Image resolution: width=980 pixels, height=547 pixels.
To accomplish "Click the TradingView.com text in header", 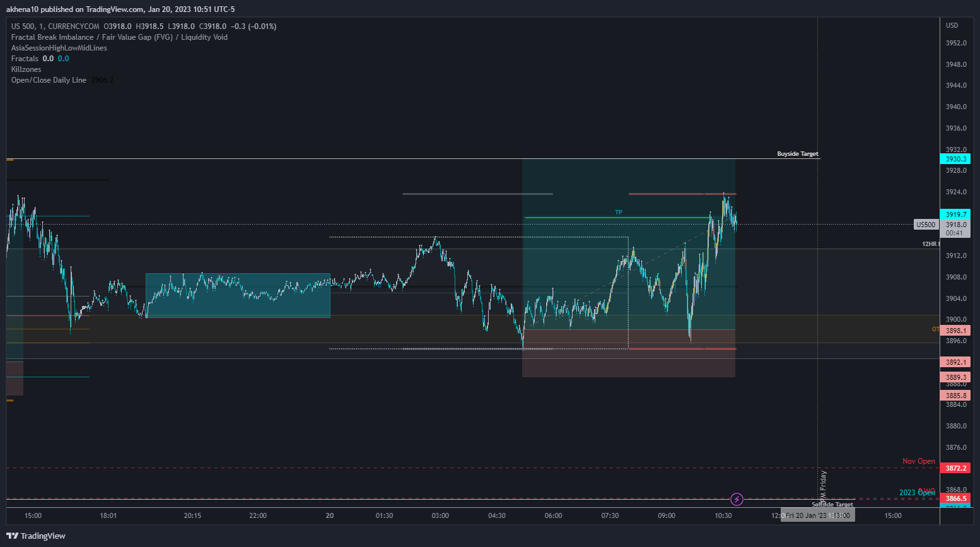I will (x=115, y=9).
